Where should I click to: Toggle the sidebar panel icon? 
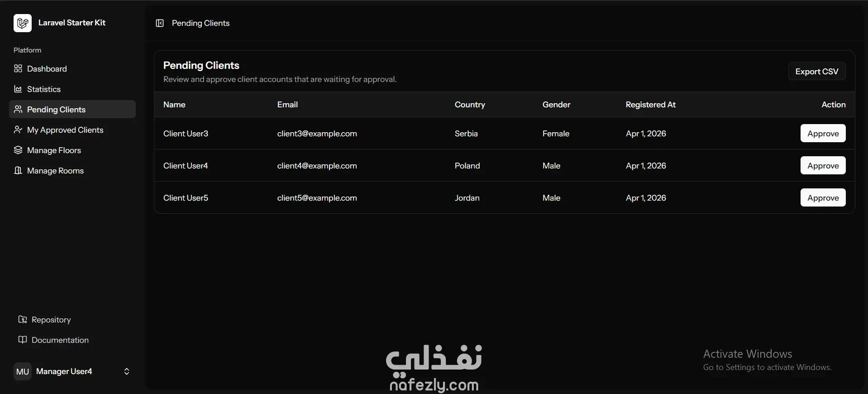160,23
